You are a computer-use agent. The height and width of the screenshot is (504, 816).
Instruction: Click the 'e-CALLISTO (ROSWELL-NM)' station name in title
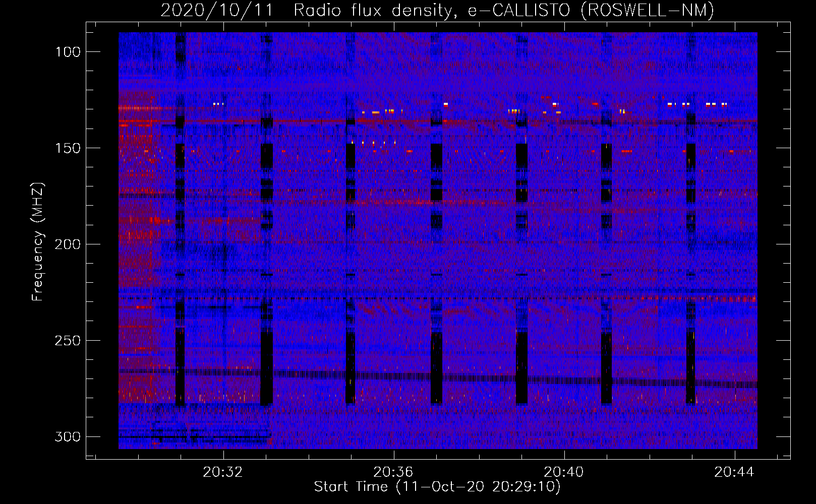[x=591, y=10]
